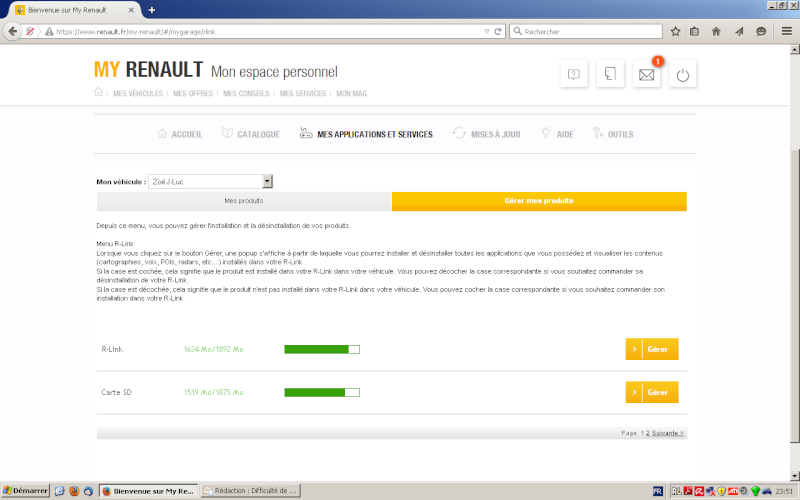800x500 pixels.
Task: Switch to the Mes produits tab
Action: (x=244, y=201)
